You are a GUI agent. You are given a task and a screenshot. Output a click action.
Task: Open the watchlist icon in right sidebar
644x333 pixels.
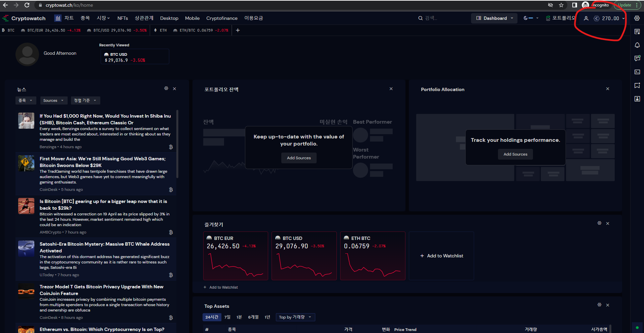(x=637, y=32)
